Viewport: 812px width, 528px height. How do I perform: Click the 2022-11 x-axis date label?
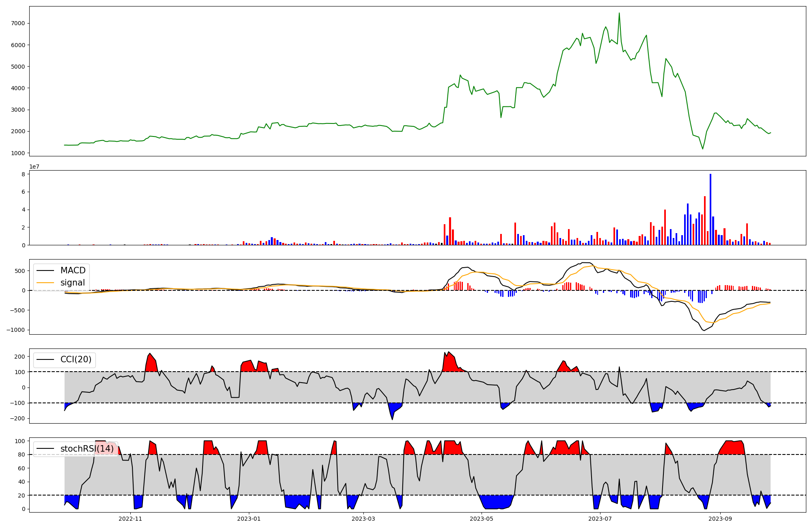tap(130, 519)
